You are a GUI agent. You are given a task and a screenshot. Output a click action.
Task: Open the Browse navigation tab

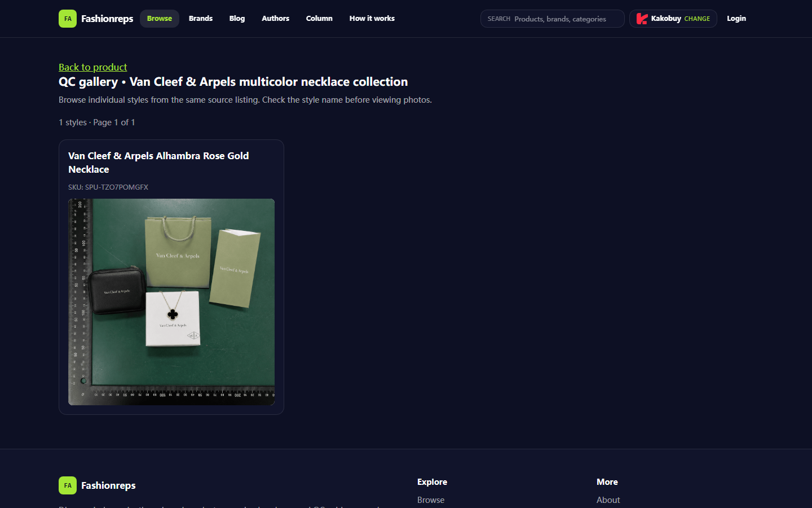click(x=160, y=19)
